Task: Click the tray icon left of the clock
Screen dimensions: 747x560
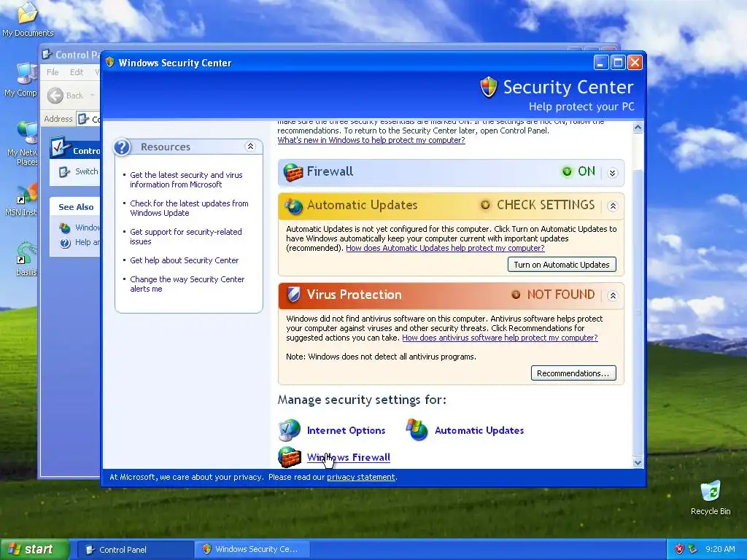Action: click(x=693, y=549)
